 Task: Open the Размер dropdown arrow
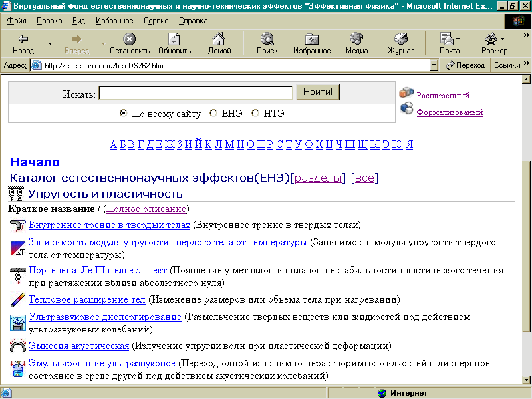click(503, 39)
